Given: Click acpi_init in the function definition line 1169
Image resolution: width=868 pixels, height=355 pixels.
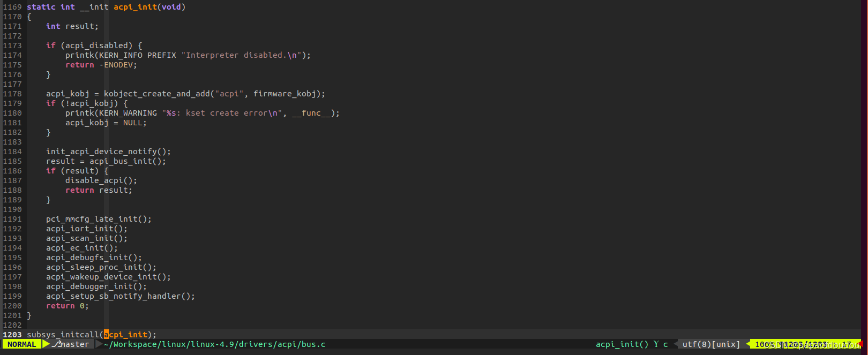Looking at the screenshot, I should click(135, 7).
